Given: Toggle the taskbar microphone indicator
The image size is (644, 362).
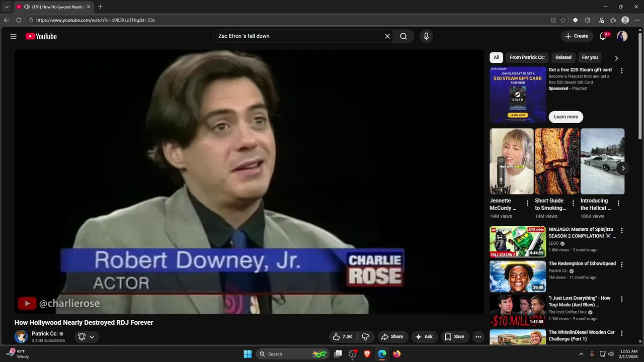Looking at the screenshot, I should point(592,354).
